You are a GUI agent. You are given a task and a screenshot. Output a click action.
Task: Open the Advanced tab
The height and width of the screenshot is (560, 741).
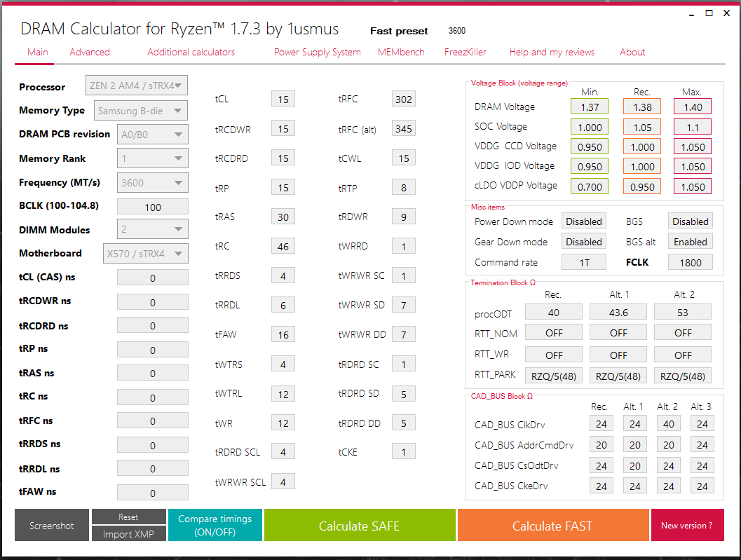click(x=89, y=52)
